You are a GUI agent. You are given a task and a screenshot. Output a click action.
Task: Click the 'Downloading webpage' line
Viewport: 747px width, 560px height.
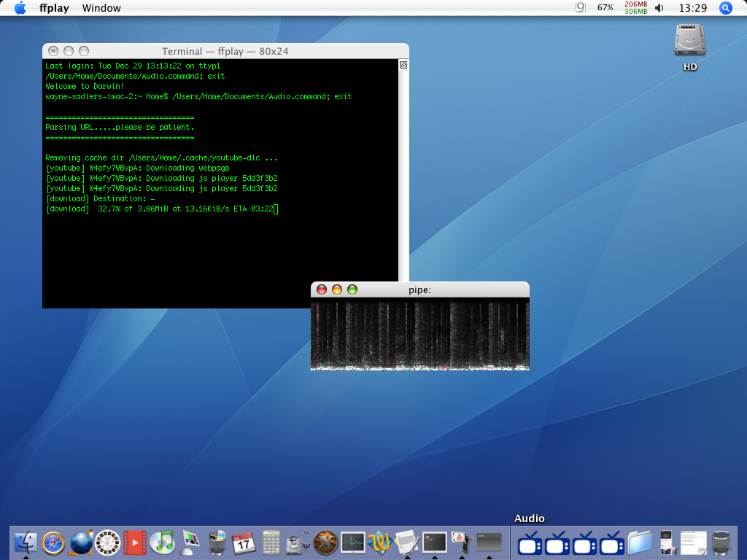(x=138, y=168)
